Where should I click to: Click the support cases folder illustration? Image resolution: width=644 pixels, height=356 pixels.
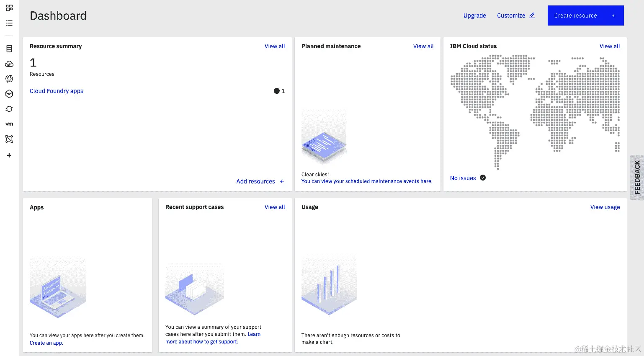click(195, 289)
